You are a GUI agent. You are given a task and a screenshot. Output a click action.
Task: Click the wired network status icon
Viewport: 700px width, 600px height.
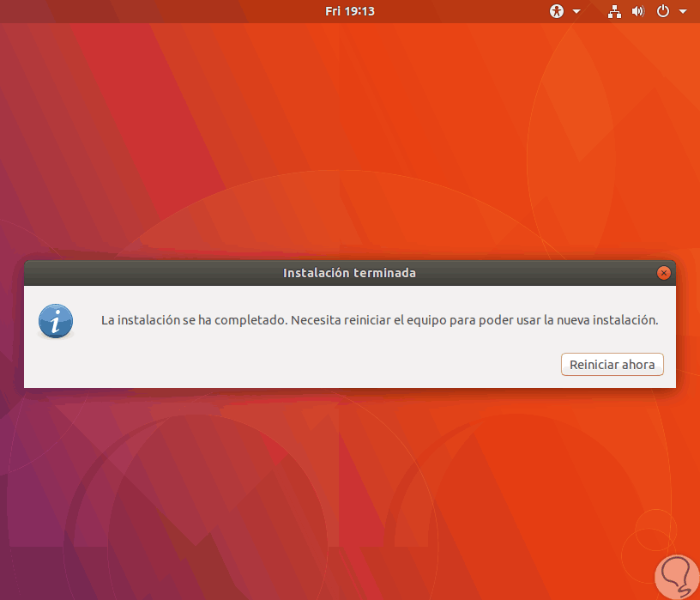tap(614, 12)
